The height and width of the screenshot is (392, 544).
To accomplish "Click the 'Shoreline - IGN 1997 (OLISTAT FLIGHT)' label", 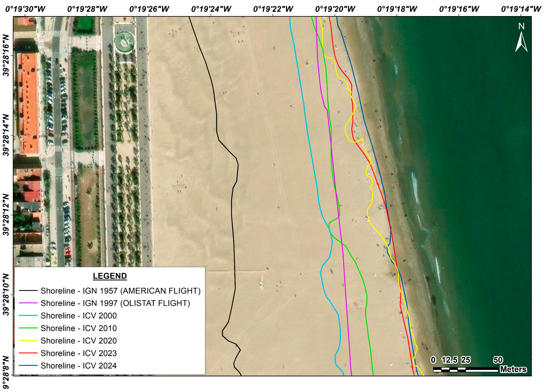I will coord(115,303).
